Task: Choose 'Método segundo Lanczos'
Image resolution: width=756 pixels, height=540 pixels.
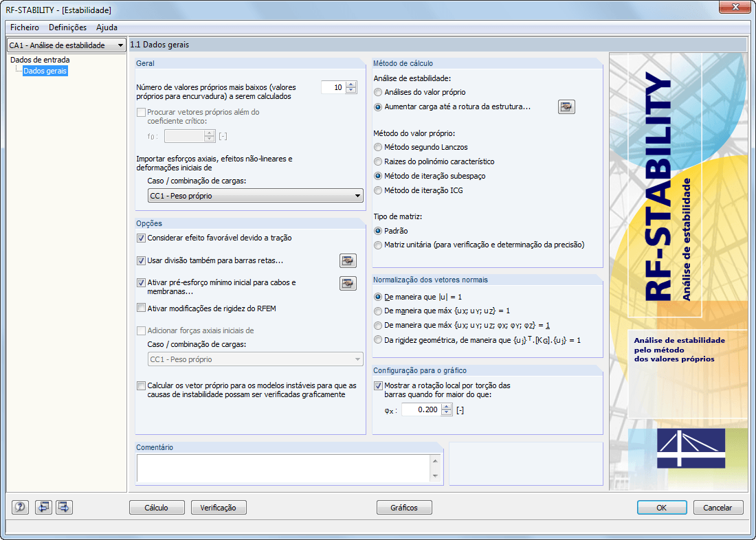Action: point(379,147)
